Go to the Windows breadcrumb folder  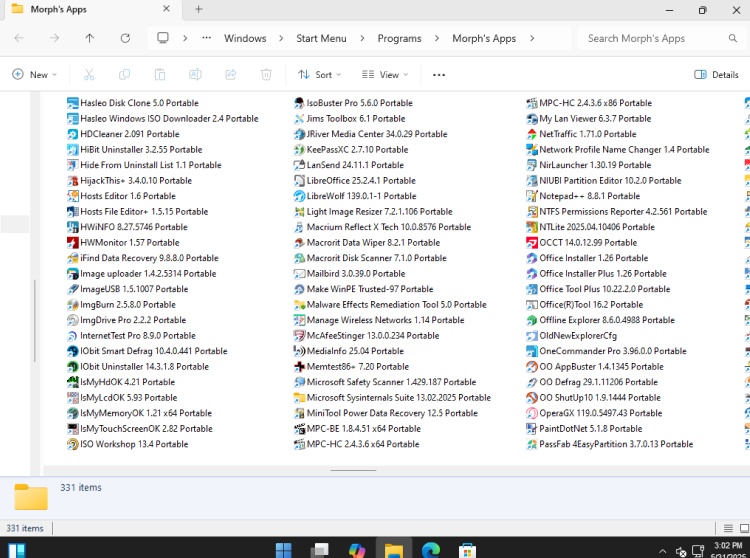(x=245, y=38)
